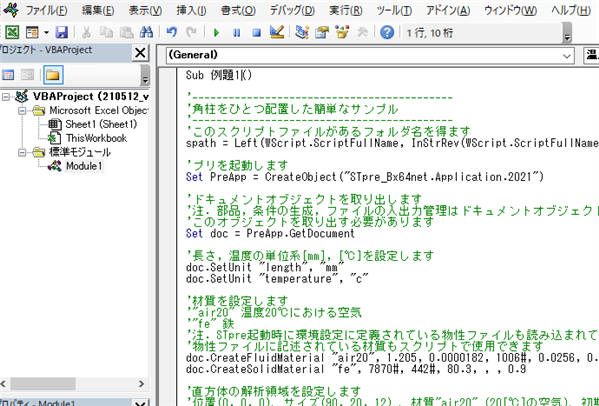
Task: Click the spath = Left(WScript line
Action: (x=392, y=143)
